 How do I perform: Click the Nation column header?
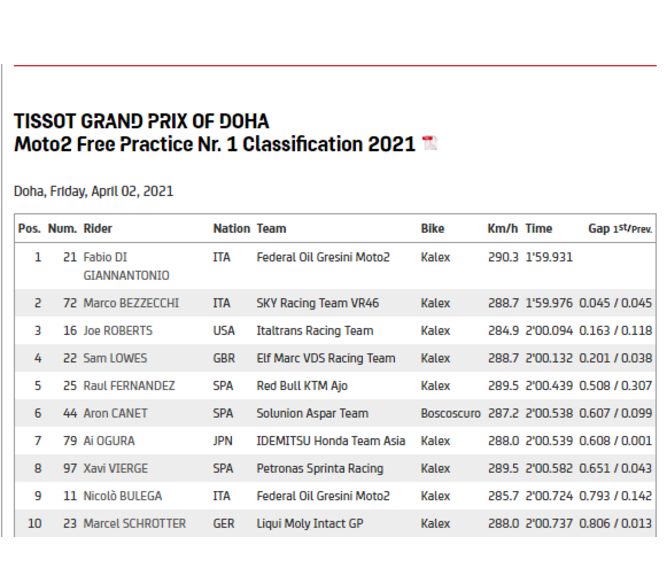[x=231, y=229]
